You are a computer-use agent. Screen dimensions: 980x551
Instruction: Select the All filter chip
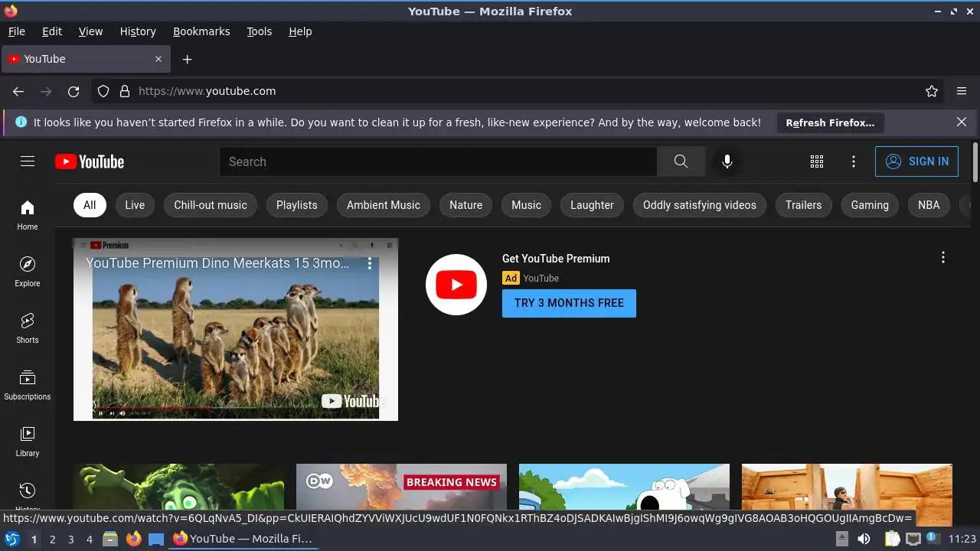click(x=90, y=205)
